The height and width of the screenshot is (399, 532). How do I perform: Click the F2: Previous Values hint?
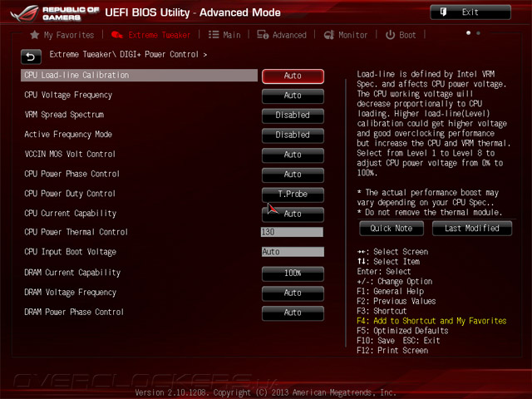397,301
